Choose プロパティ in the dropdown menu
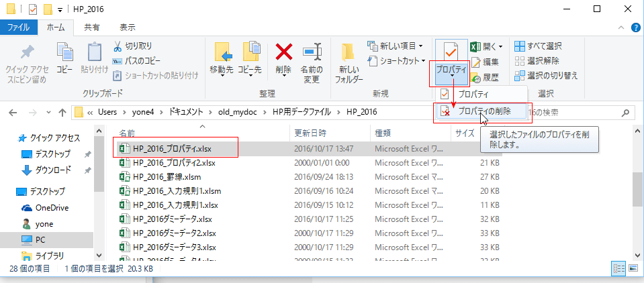The width and height of the screenshot is (644, 283). [x=473, y=95]
